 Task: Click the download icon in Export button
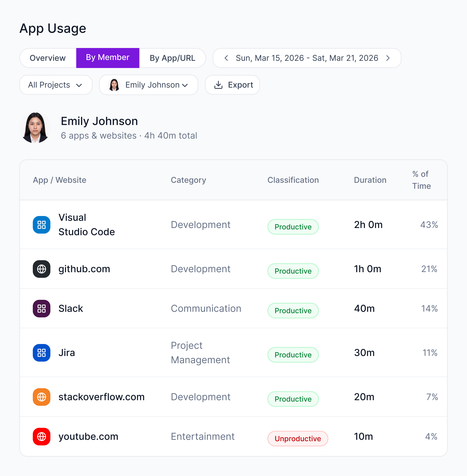[218, 85]
